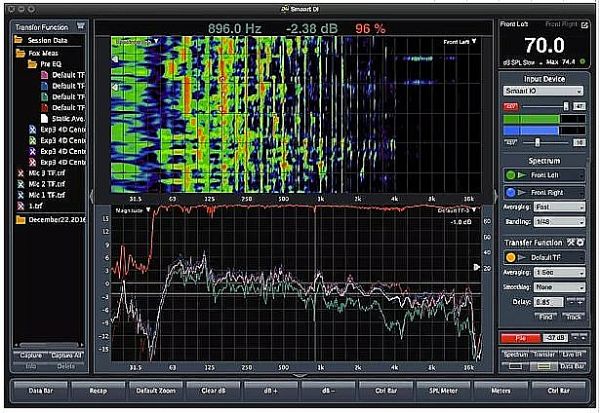
Task: Open the Transfer Function Averaging 1 Sec dropdown
Action: tap(559, 273)
